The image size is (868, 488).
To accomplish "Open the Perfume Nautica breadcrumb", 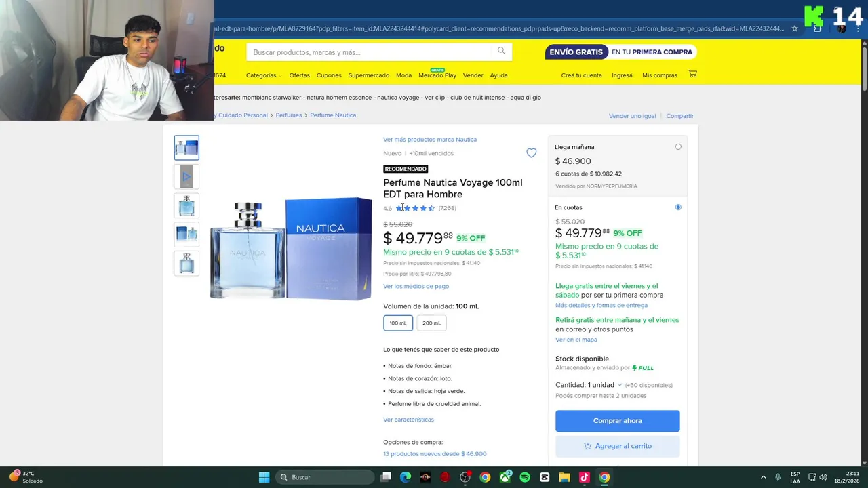I will click(x=333, y=115).
